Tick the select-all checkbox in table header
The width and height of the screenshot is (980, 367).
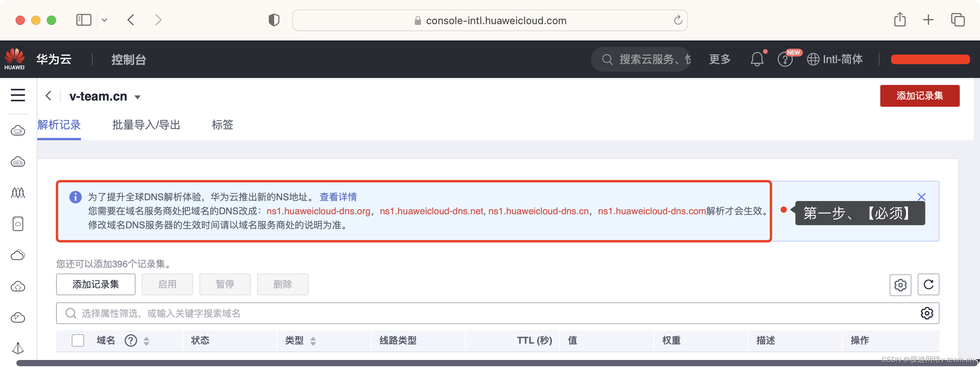pos(78,341)
